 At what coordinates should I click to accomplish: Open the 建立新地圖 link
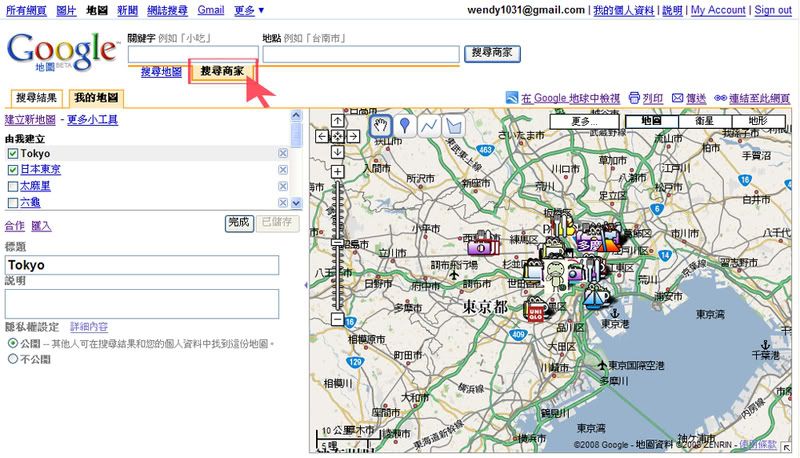point(31,119)
